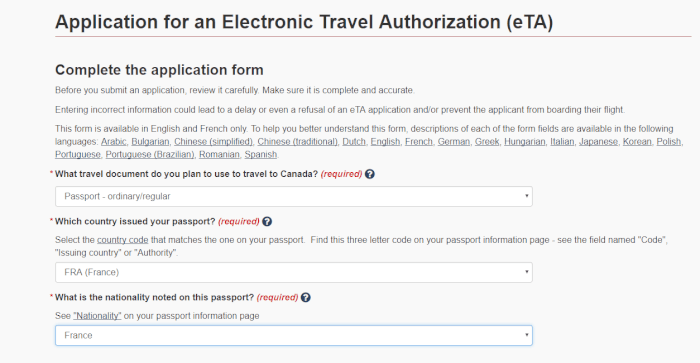Show help for nationality question
700x363 pixels.
tap(305, 297)
